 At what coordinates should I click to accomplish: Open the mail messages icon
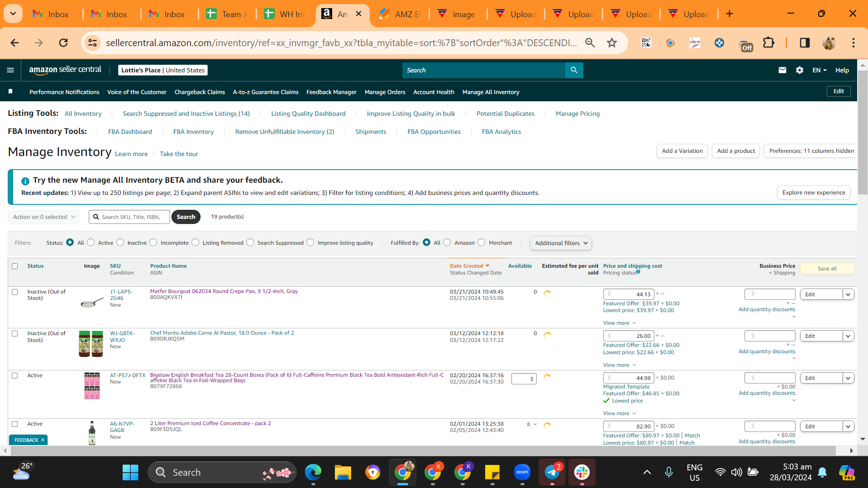pos(782,70)
